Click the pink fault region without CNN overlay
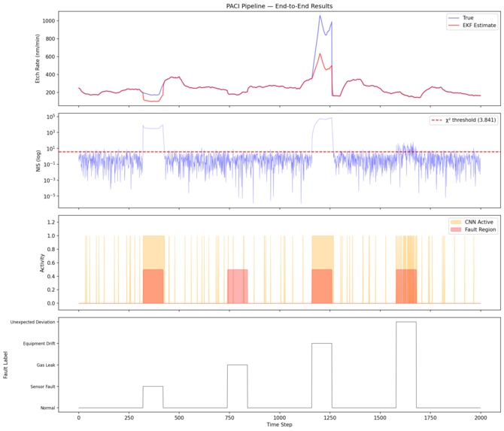The width and height of the screenshot is (504, 431). pos(238,286)
